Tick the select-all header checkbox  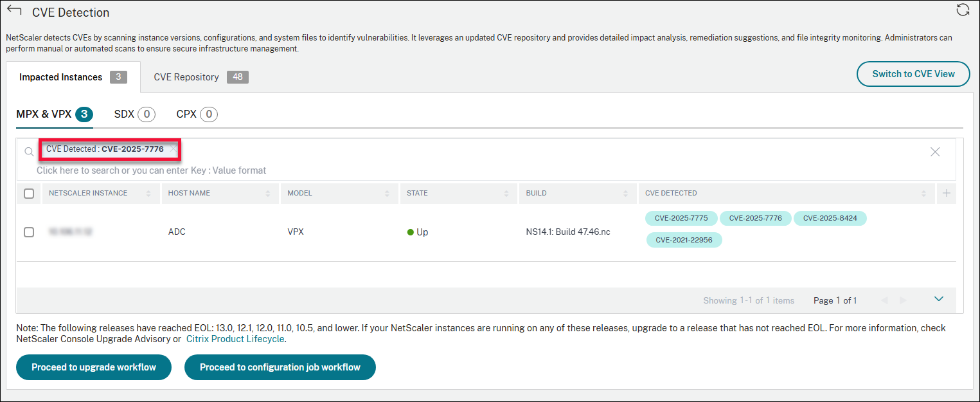(x=29, y=194)
